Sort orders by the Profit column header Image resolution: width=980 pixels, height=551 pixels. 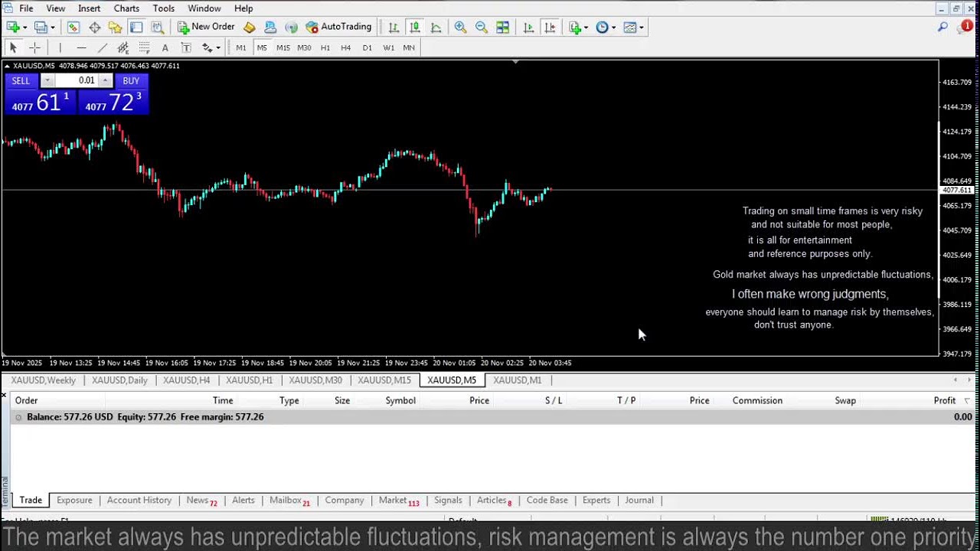pos(944,400)
